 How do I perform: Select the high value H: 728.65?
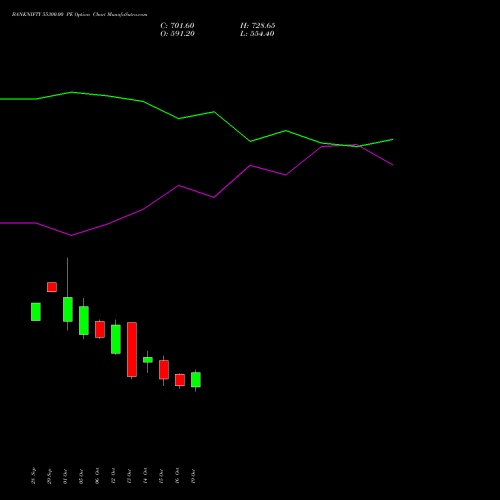point(257,26)
